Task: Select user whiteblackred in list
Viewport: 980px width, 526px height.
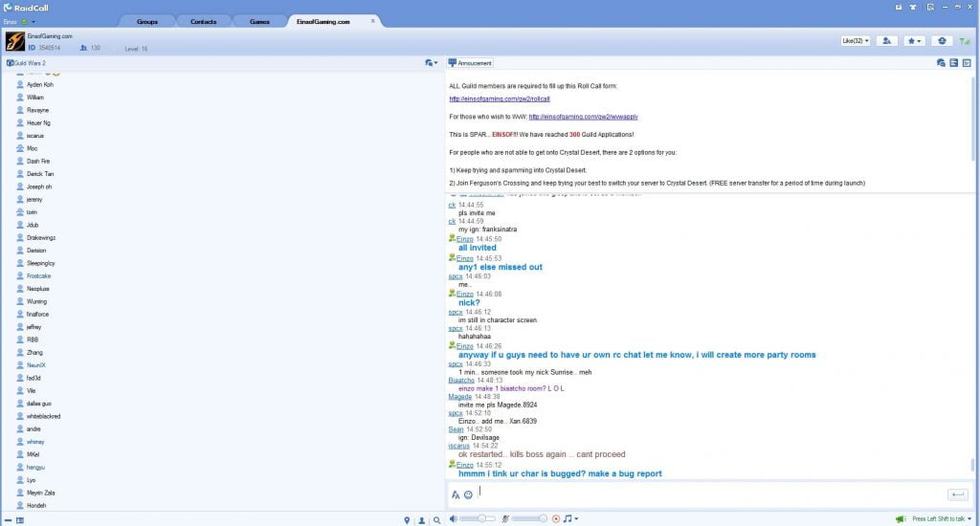Action: pyautogui.click(x=43, y=416)
